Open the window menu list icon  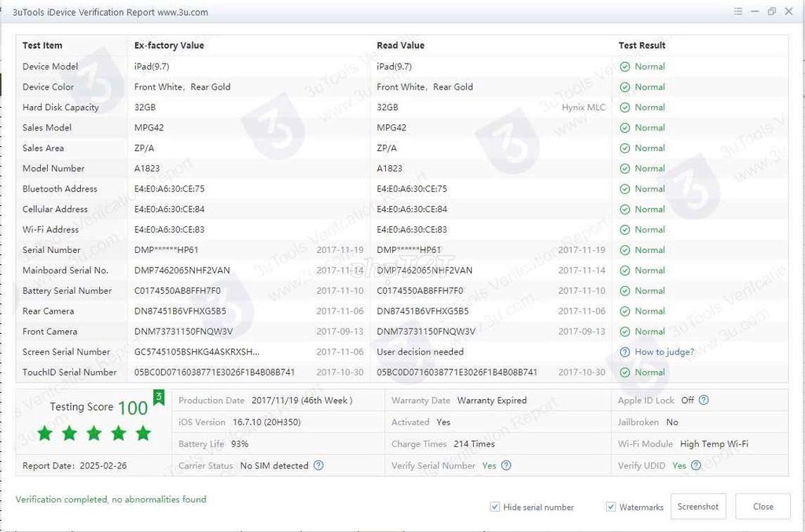[x=737, y=11]
